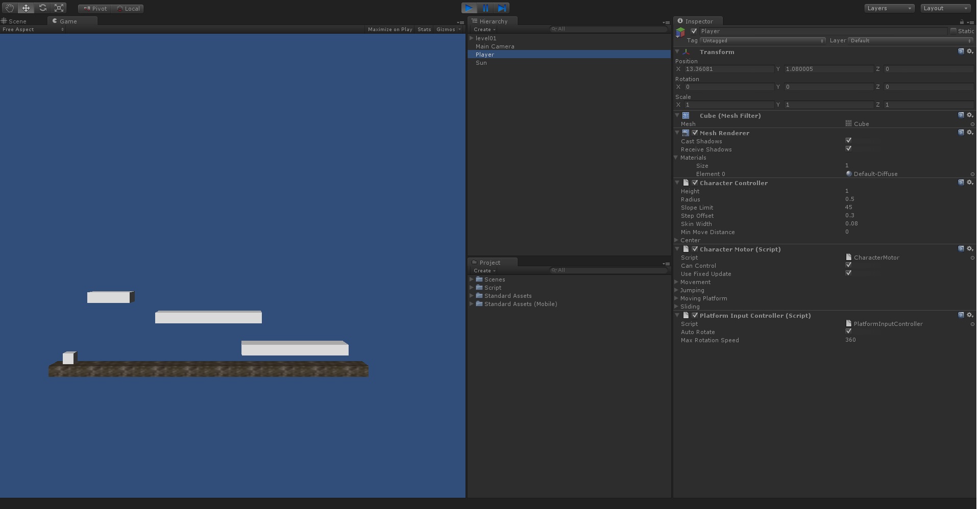Select the Move tool
980x509 pixels.
pos(26,8)
